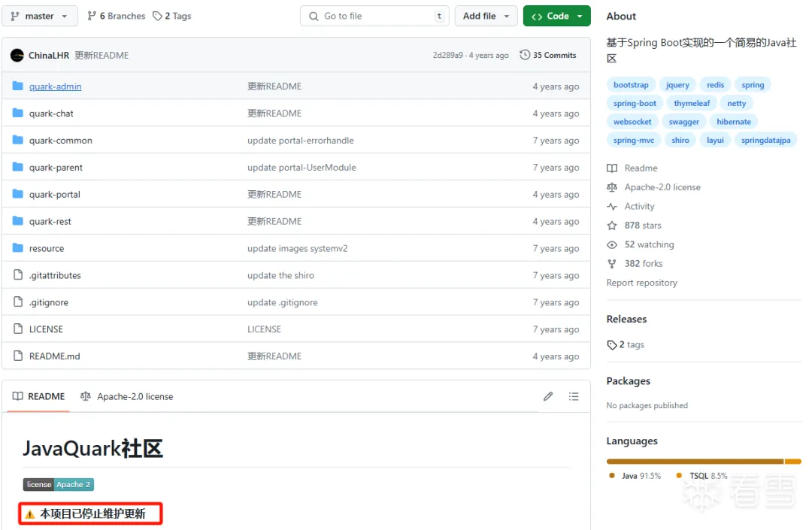Open the quark-portal folder
The image size is (812, 530).
(55, 194)
